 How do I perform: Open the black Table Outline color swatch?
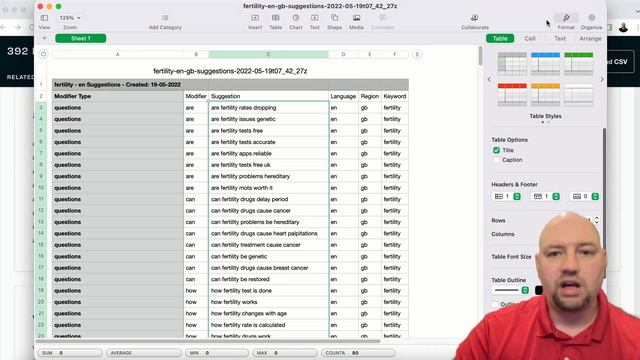click(x=539, y=290)
